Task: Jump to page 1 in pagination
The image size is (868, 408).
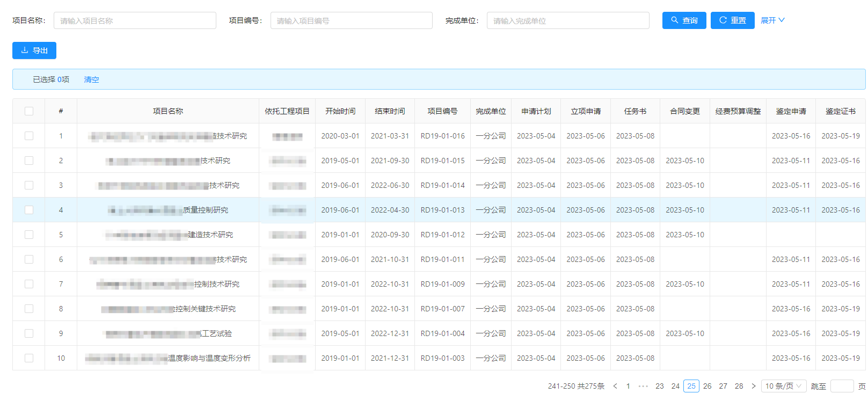Action: click(x=628, y=386)
